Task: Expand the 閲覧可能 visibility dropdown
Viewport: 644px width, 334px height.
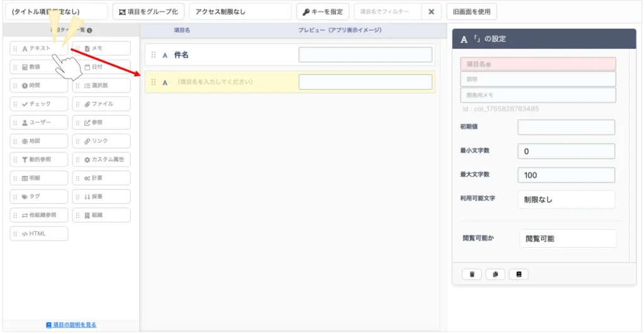Action: point(567,238)
